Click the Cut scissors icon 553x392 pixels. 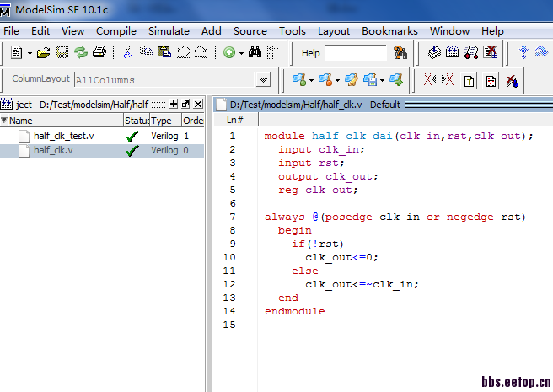click(x=127, y=52)
